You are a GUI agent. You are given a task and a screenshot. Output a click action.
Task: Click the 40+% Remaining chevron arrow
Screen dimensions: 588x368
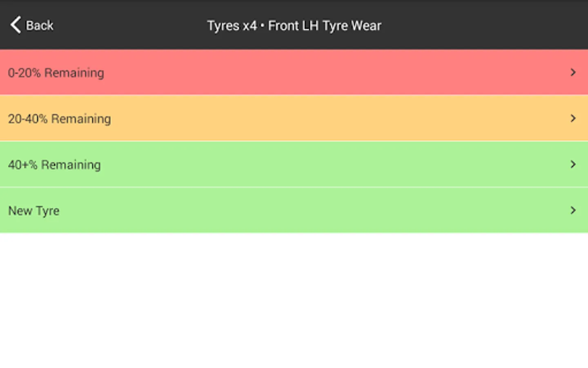pyautogui.click(x=573, y=164)
